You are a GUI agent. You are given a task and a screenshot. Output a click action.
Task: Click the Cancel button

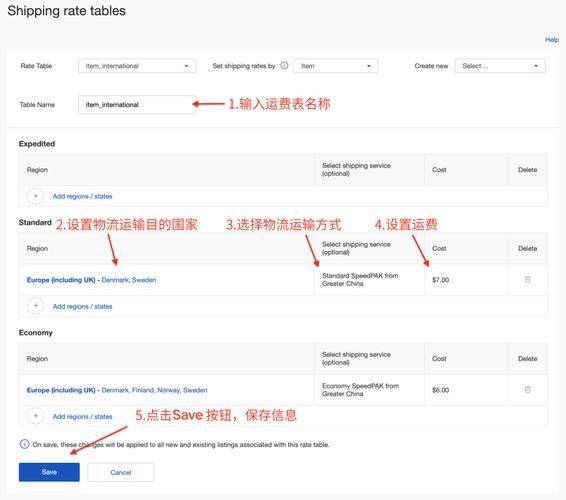(121, 472)
